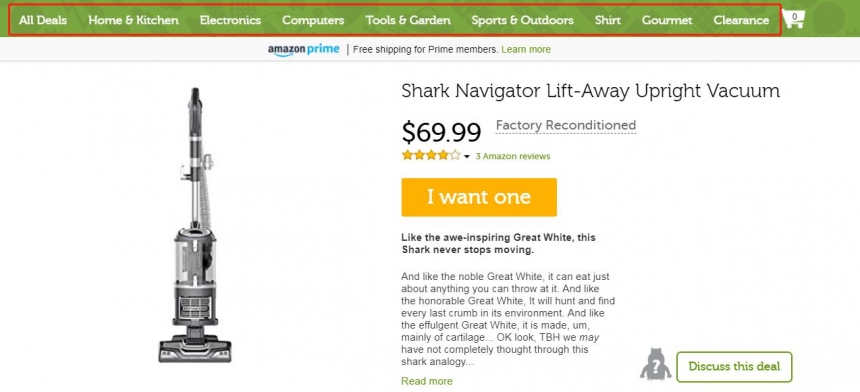Click the Learn more Prime link

click(x=526, y=49)
